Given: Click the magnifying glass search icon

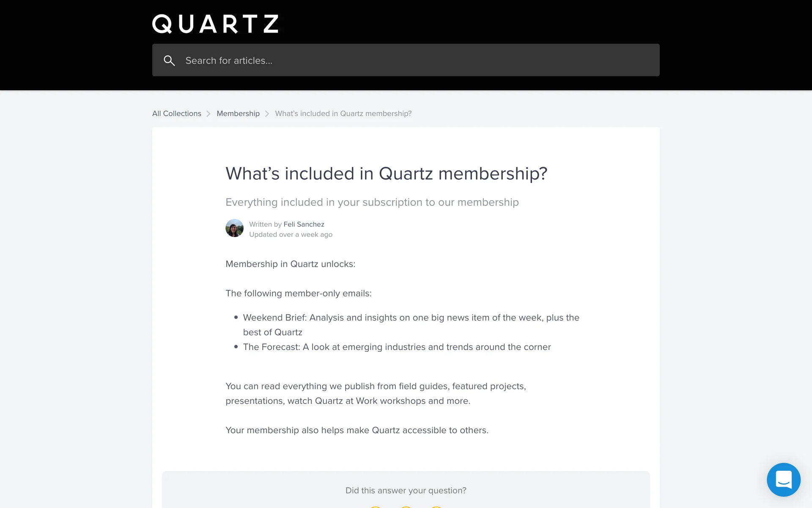Looking at the screenshot, I should pos(169,61).
